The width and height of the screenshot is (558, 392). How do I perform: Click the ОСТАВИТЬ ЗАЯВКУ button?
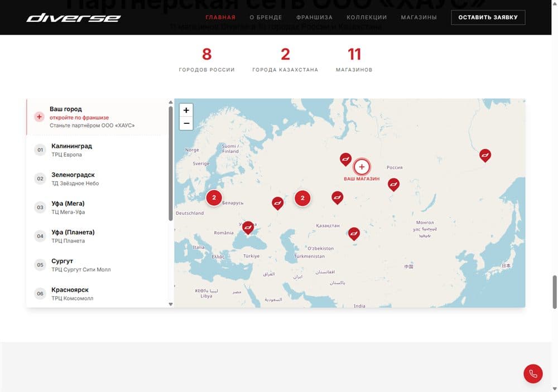(488, 17)
